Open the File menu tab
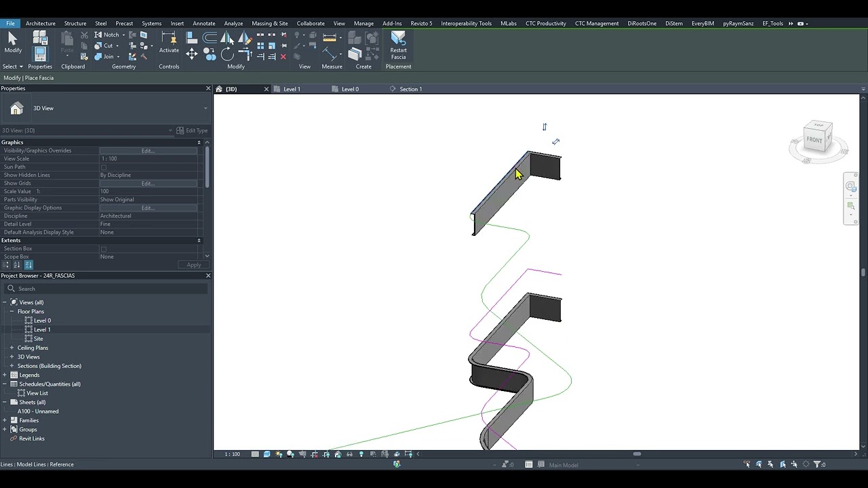 [x=10, y=23]
